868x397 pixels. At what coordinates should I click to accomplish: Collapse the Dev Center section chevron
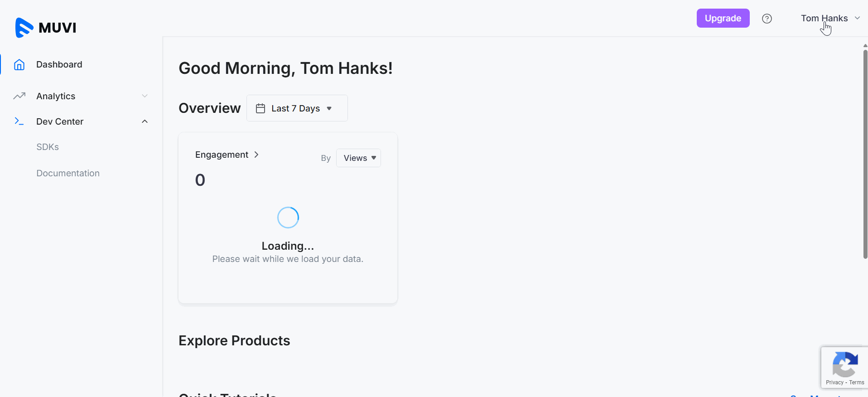tap(145, 121)
